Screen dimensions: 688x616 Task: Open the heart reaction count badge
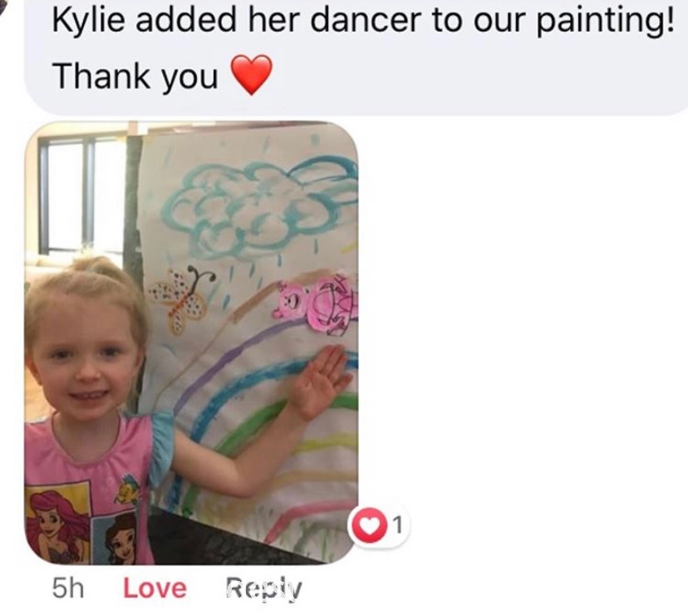378,525
